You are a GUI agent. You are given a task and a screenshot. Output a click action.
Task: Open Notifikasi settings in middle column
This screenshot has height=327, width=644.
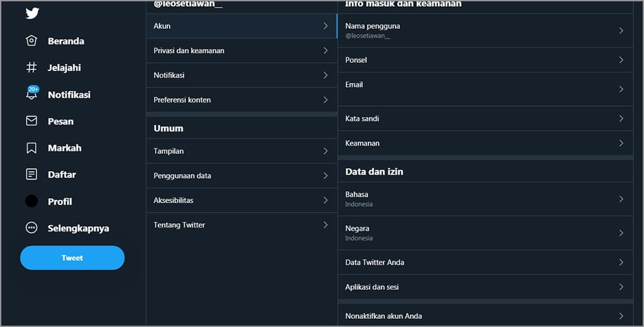coord(241,75)
